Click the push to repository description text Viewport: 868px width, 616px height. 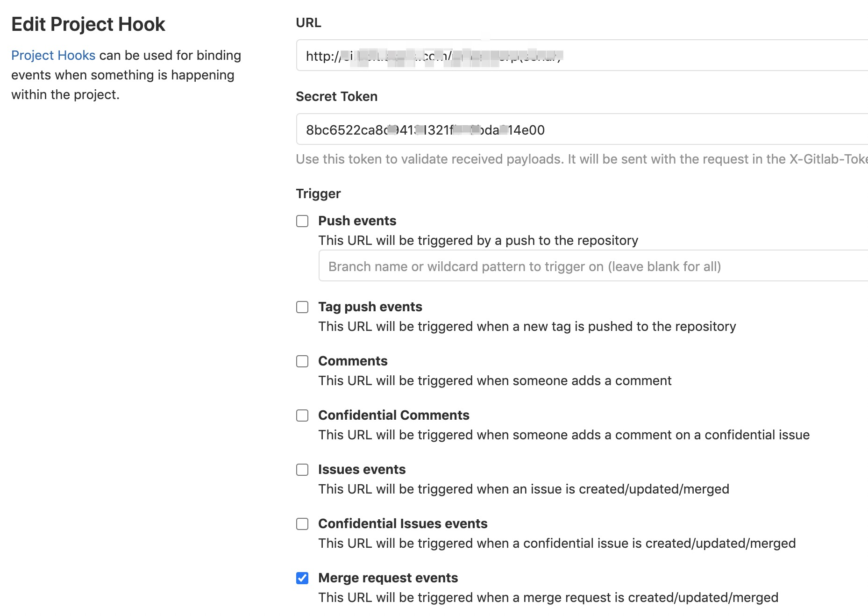pos(478,240)
